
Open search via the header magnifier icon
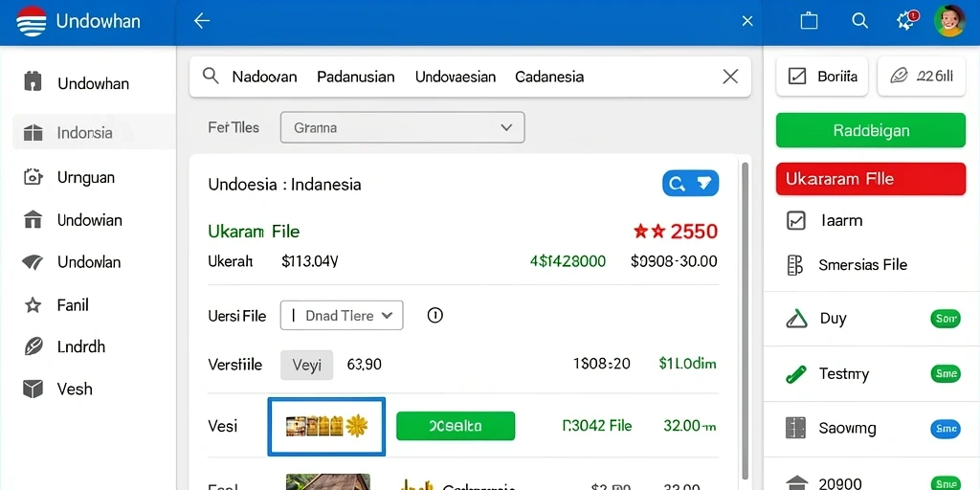tap(860, 21)
